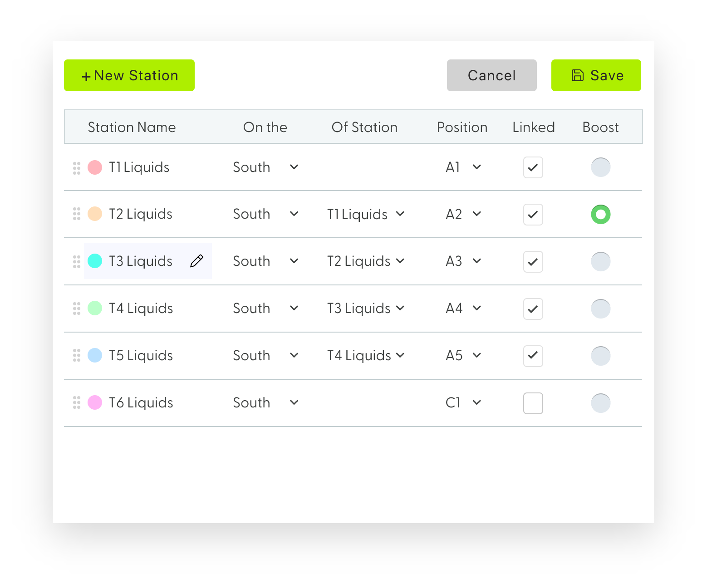Viewport: 707px width, 588px height.
Task: Click the New Station button
Action: pos(129,75)
